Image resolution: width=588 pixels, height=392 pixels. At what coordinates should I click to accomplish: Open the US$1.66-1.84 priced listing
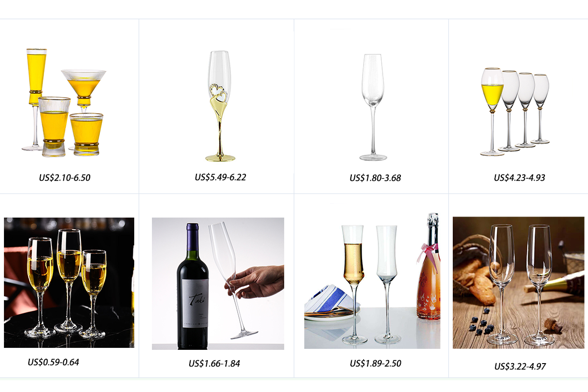tap(214, 364)
